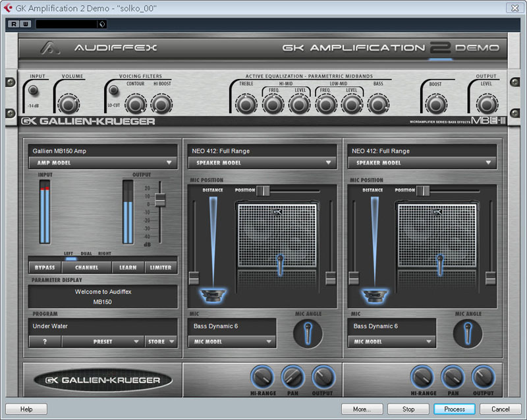This screenshot has height=420, width=527.
Task: Click the Gallien-Krueger oval logo badge
Action: (103, 380)
